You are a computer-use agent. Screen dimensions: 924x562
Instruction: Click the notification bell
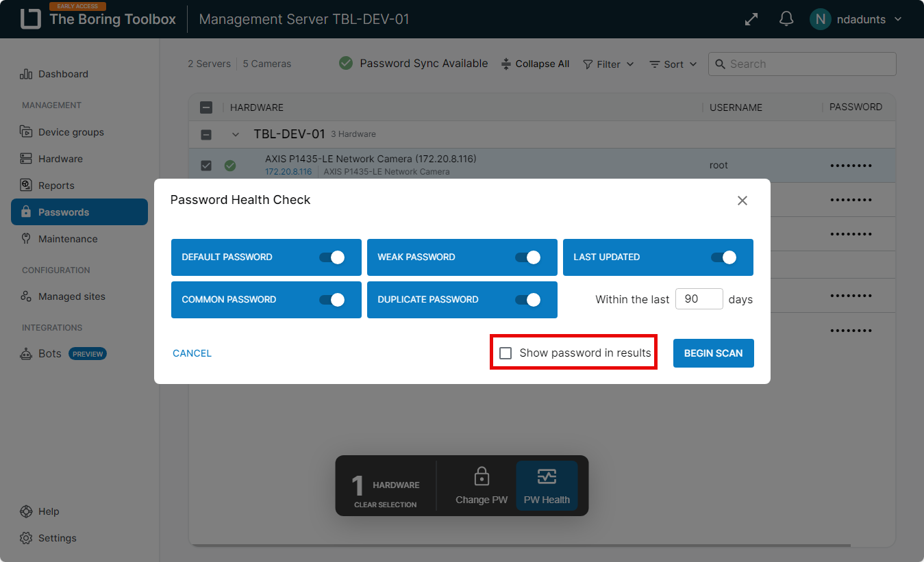(x=786, y=18)
